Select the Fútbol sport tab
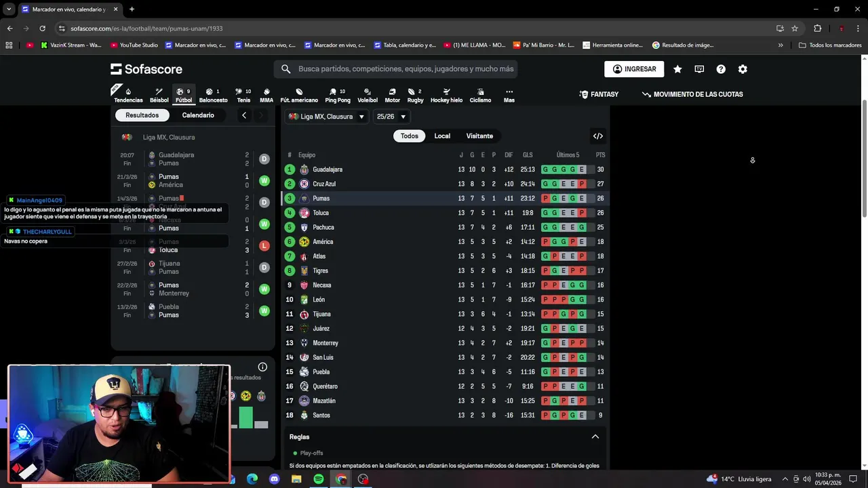The image size is (868, 488). click(184, 96)
